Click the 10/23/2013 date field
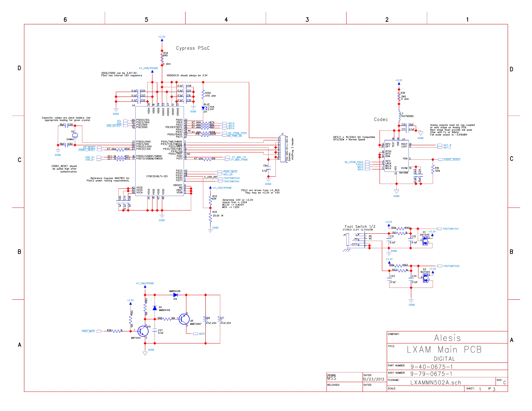The height and width of the screenshot is (411, 532). tap(373, 379)
